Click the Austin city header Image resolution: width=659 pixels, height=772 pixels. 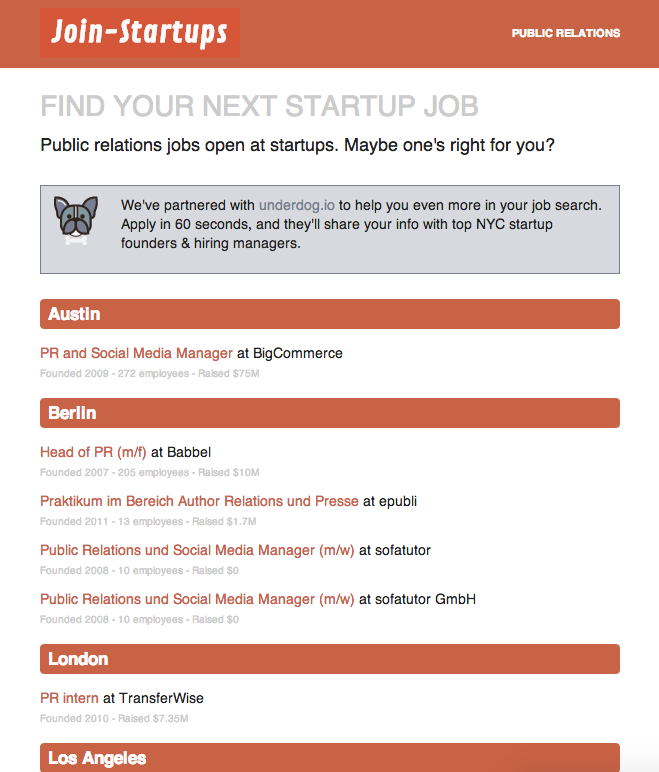coord(330,314)
